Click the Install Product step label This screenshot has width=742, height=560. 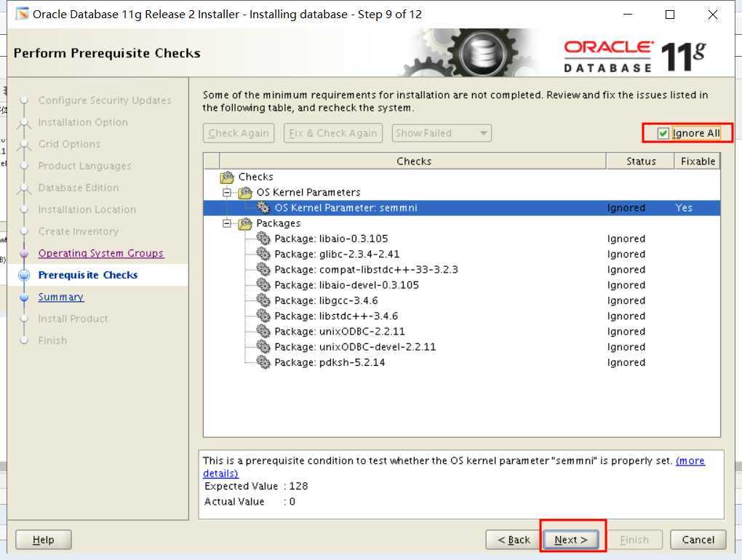pyautogui.click(x=73, y=319)
